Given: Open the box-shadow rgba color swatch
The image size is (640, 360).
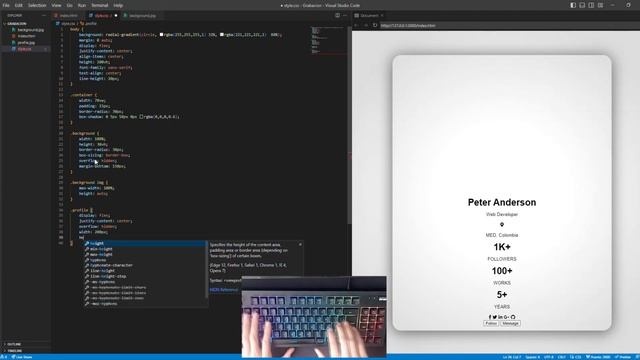Looking at the screenshot, I should (x=141, y=117).
